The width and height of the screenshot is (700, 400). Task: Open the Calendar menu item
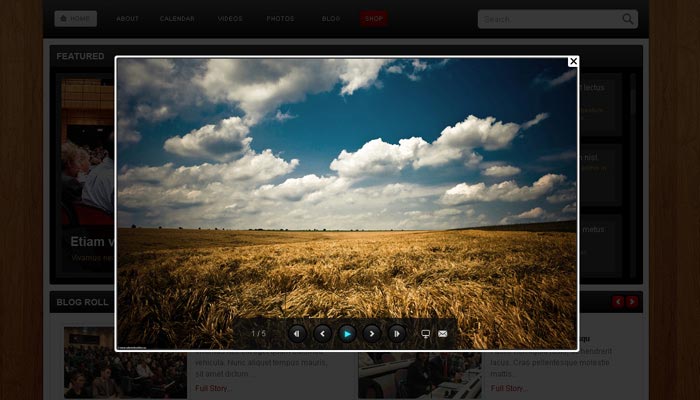point(177,19)
